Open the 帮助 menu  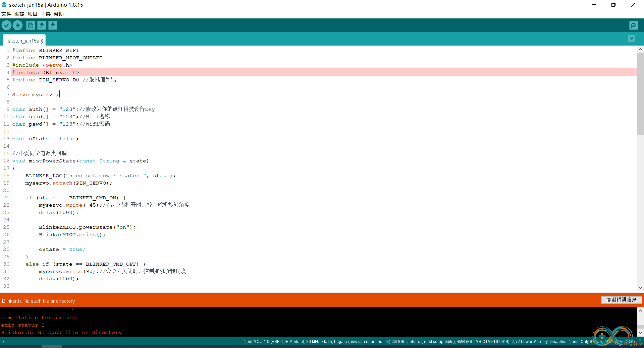tap(59, 14)
